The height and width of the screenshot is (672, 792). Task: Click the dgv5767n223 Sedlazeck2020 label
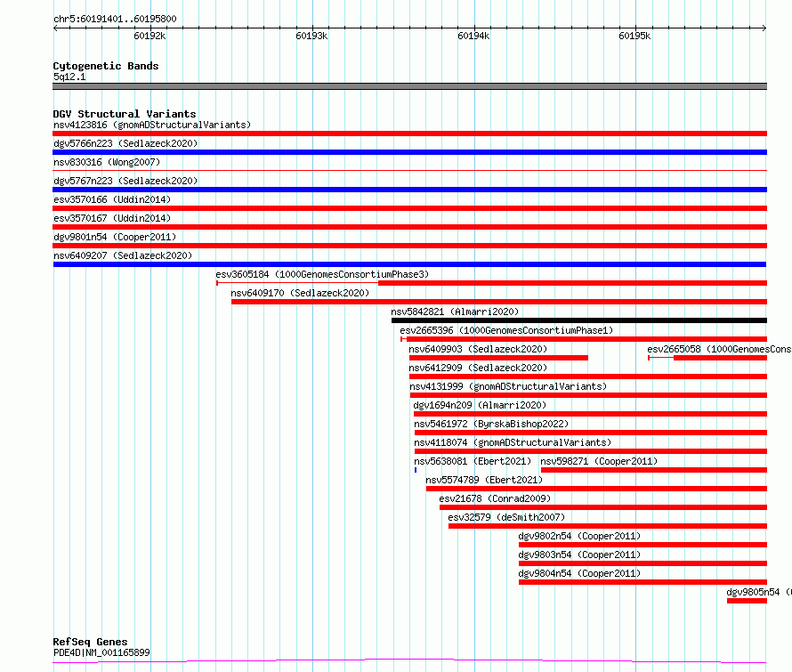(125, 181)
